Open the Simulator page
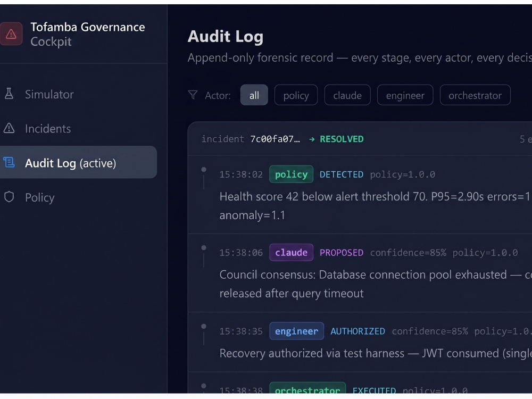 (x=49, y=94)
